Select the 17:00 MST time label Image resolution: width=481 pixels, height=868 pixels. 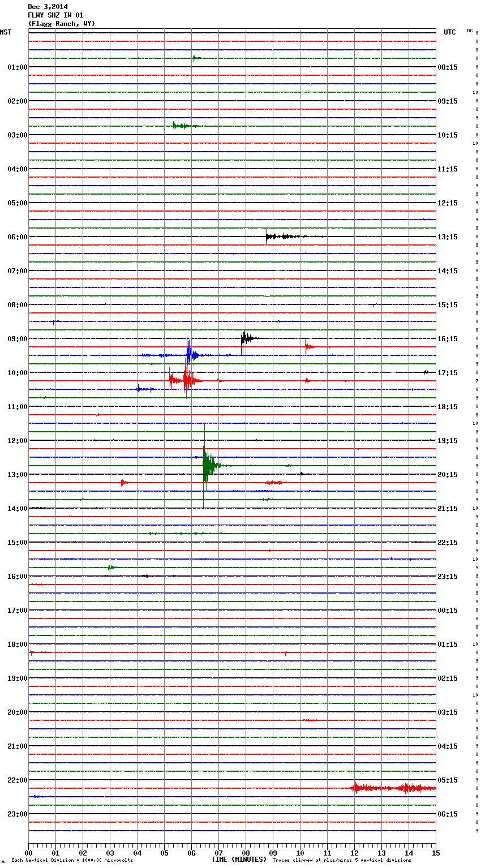click(x=18, y=611)
